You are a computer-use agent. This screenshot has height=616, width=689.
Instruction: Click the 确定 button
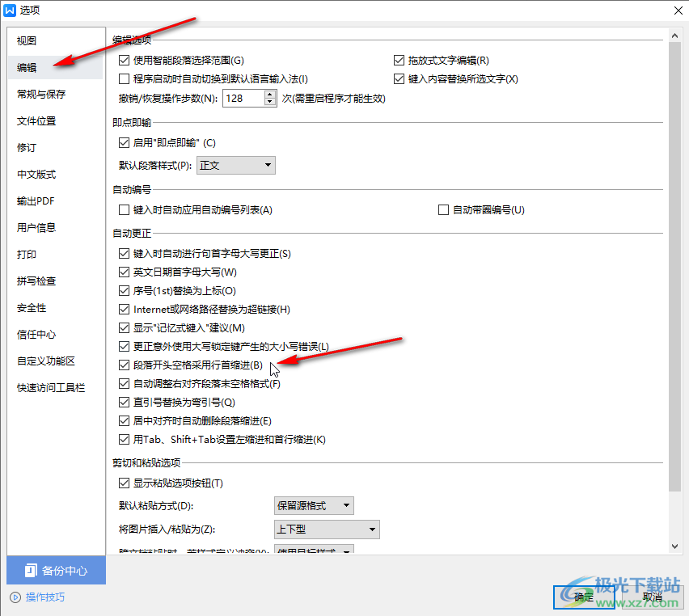[x=584, y=597]
